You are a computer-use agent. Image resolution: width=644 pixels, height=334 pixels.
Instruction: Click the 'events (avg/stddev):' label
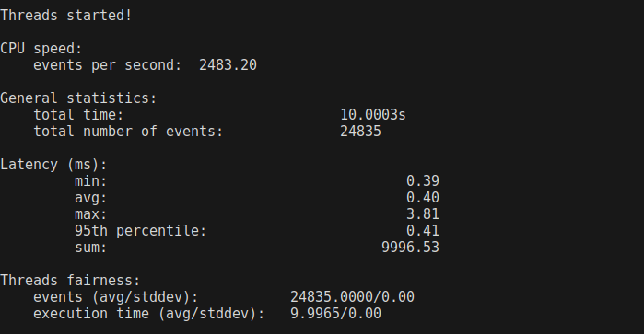click(116, 297)
